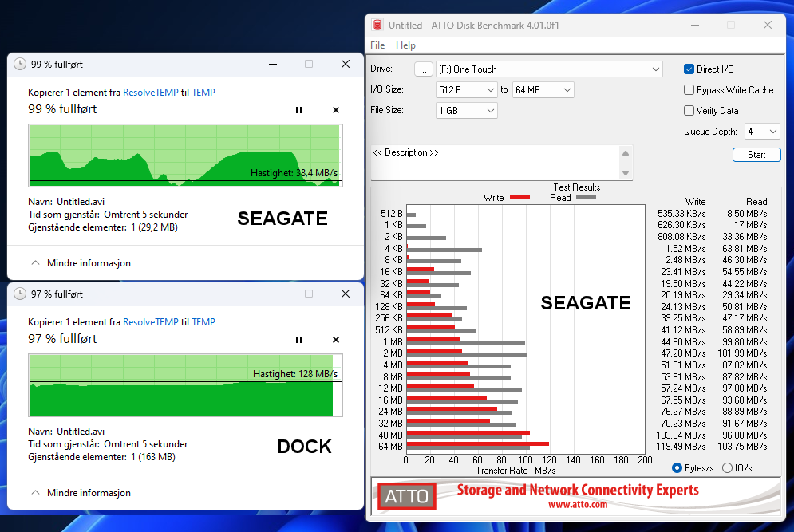Collapse Mindre informasjon in Dock copy dialog

81,492
